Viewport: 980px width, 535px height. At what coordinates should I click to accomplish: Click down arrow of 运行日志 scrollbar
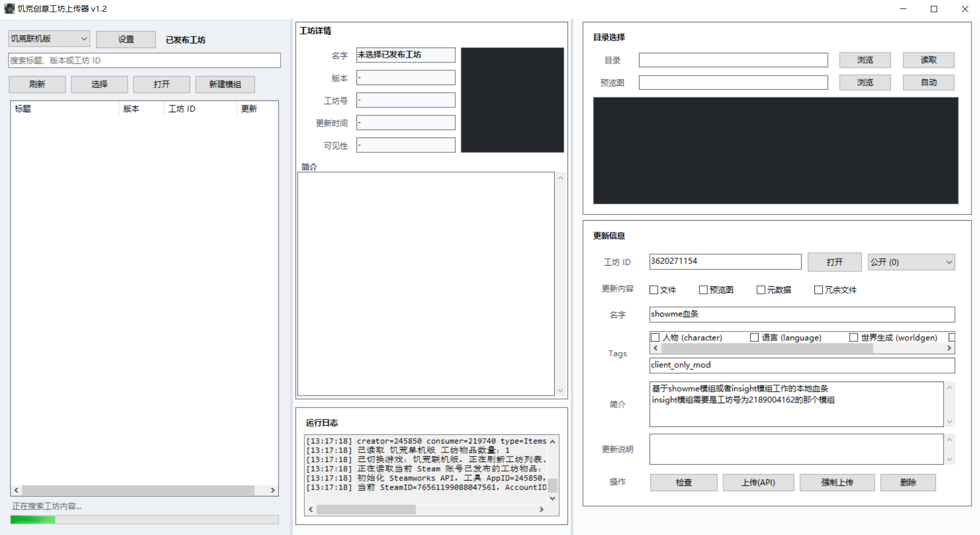tap(552, 498)
